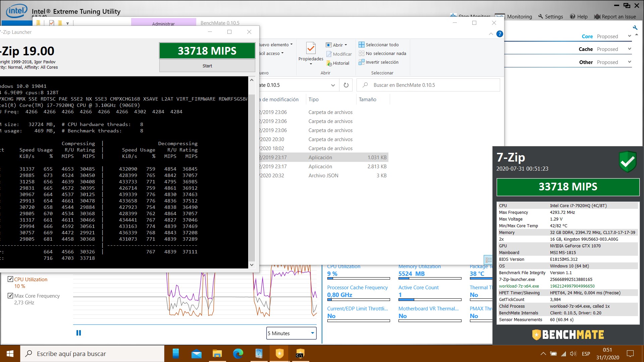Click Modificar in the Abrir ribbon group

point(339,54)
